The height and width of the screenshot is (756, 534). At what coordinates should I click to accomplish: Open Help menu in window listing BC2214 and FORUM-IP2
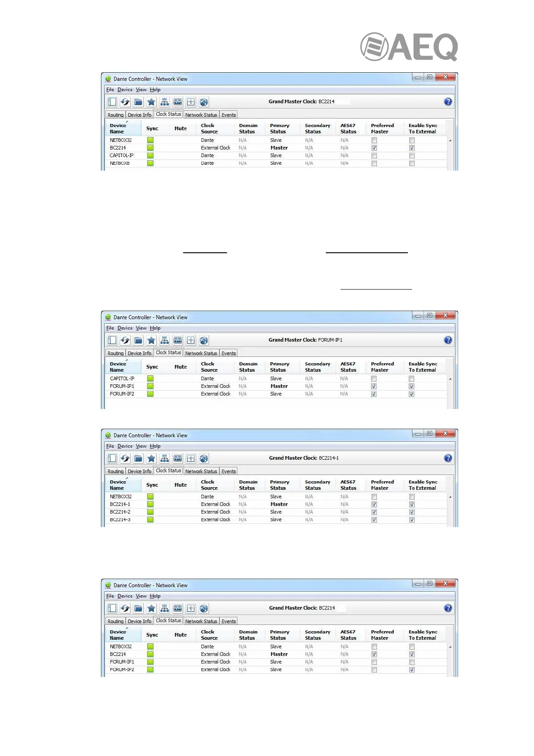155,596
